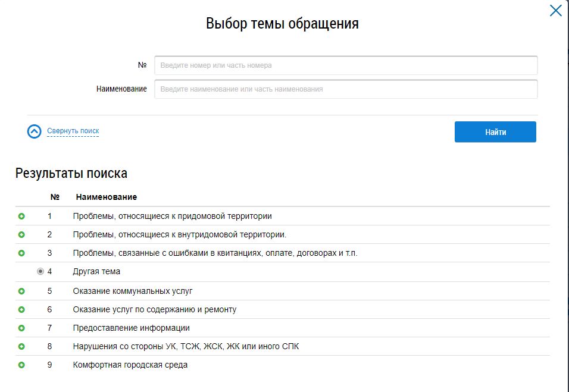
Task: Select the Другая тема row text
Action: click(x=96, y=272)
